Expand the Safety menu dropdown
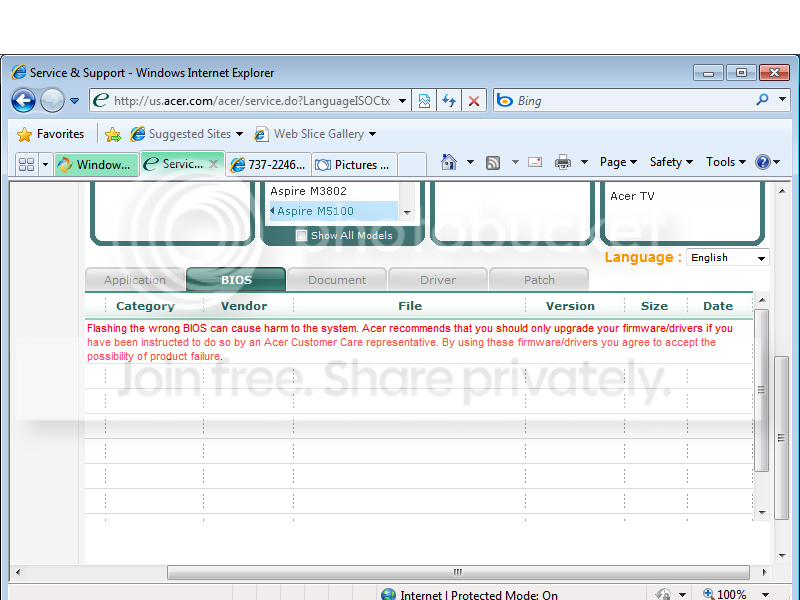800x600 pixels. pos(671,162)
